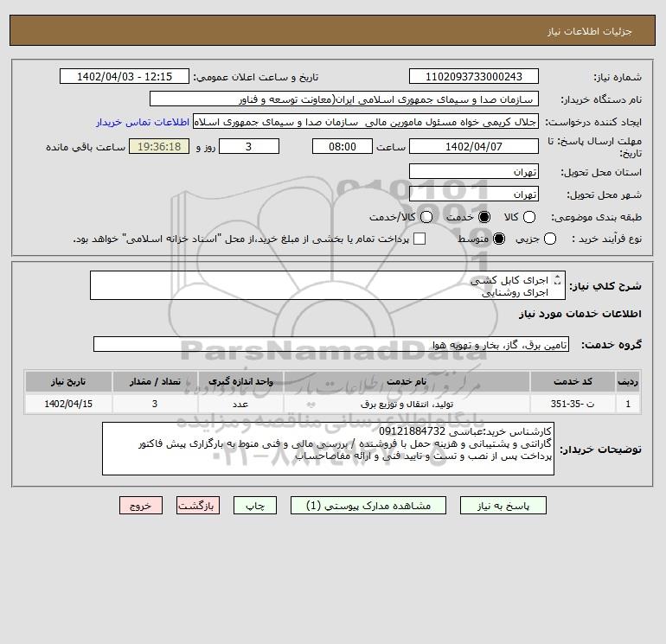666x644 pixels.
Task: Click the 19:36:18 remaining time field
Action: click(x=159, y=146)
